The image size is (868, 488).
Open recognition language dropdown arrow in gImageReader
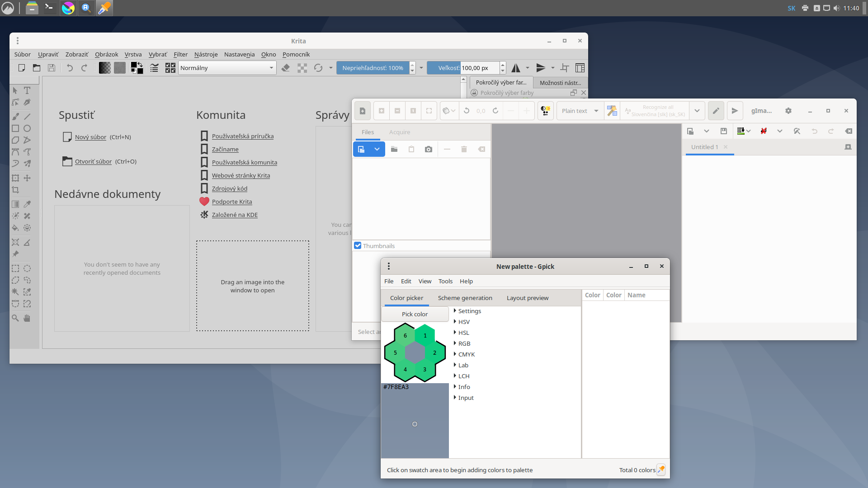(697, 111)
